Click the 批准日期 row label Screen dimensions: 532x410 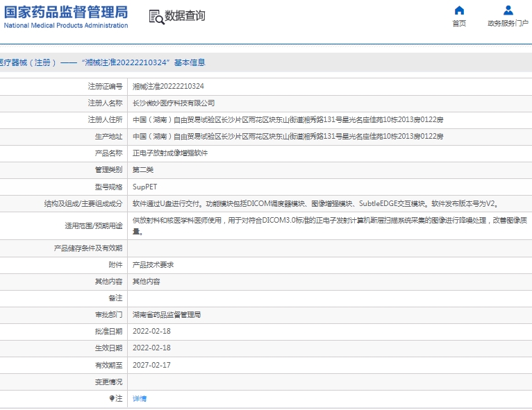(108, 332)
